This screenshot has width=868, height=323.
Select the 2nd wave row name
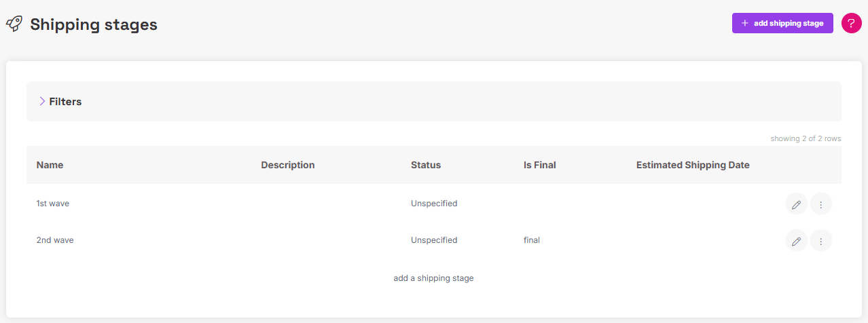click(54, 240)
